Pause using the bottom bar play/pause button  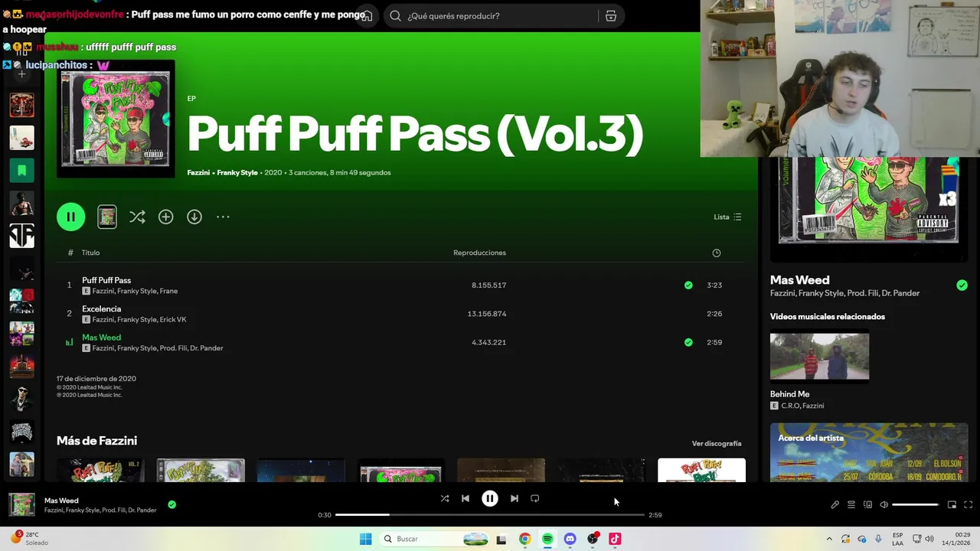(x=490, y=499)
